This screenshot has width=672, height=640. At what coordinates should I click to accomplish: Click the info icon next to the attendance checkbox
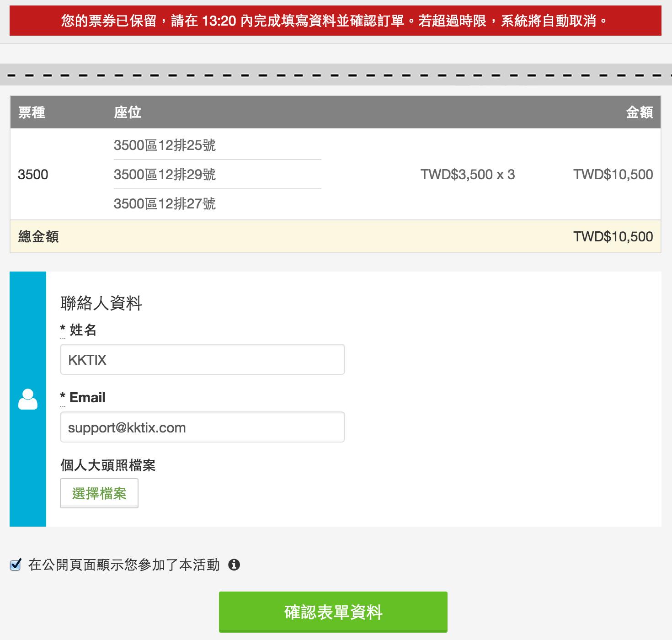[235, 565]
